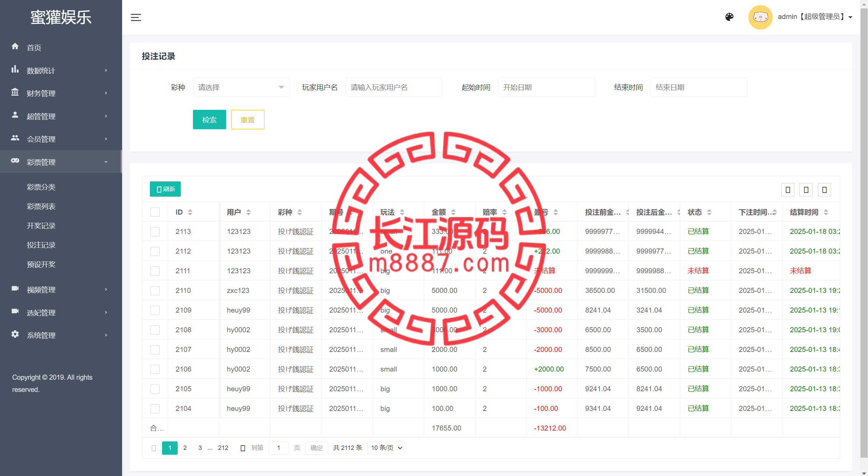This screenshot has height=476, width=868.
Task: Expand the 财务管理 sidebar menu
Action: (x=61, y=93)
